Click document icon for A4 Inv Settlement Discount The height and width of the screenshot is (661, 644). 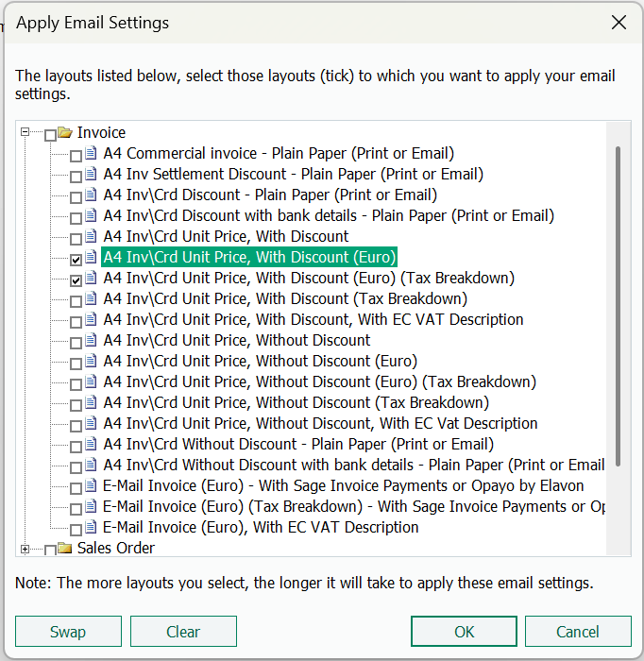[91, 173]
